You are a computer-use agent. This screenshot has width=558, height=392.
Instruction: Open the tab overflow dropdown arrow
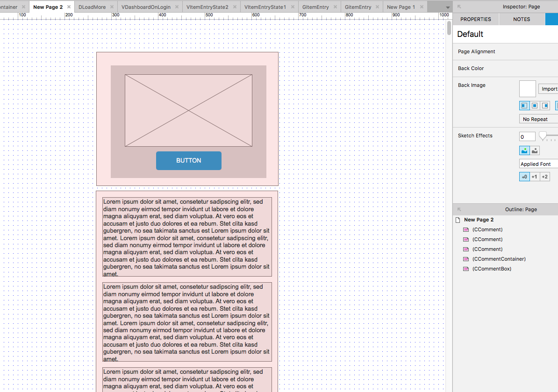click(x=447, y=7)
